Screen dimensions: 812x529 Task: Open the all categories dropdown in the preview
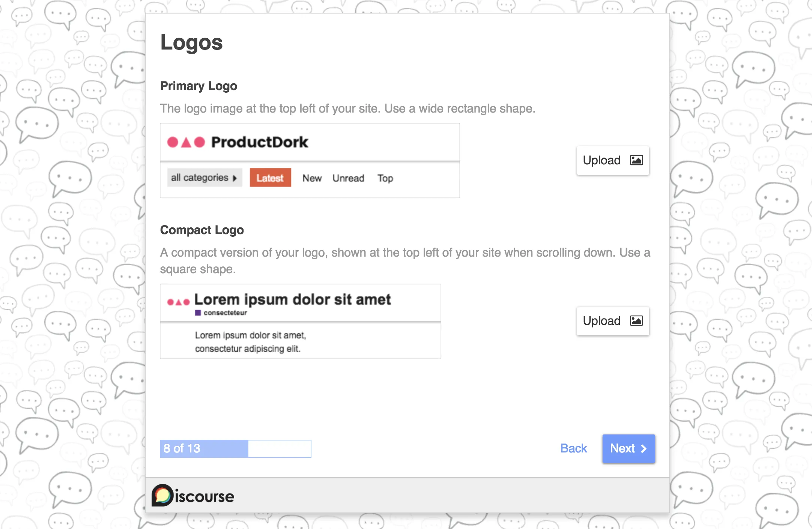pyautogui.click(x=205, y=177)
